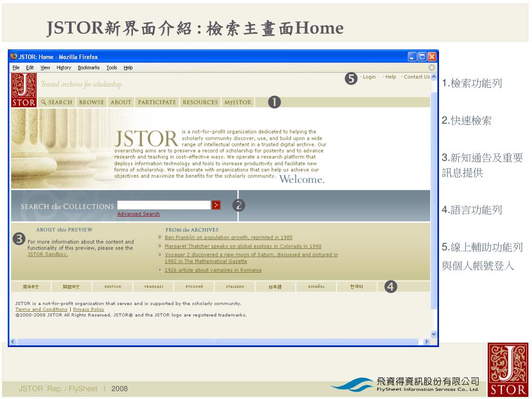Open the Edit menu
This screenshot has height=399, width=532.
[x=30, y=68]
